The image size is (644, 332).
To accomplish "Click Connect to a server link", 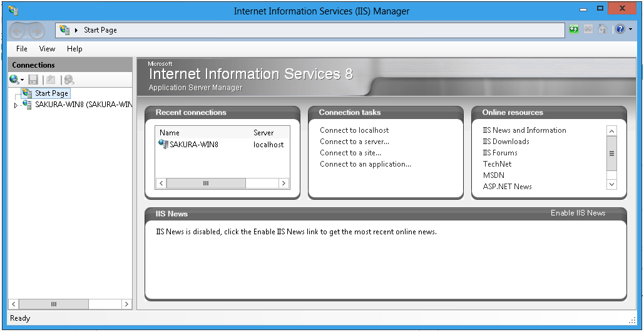I will (355, 142).
